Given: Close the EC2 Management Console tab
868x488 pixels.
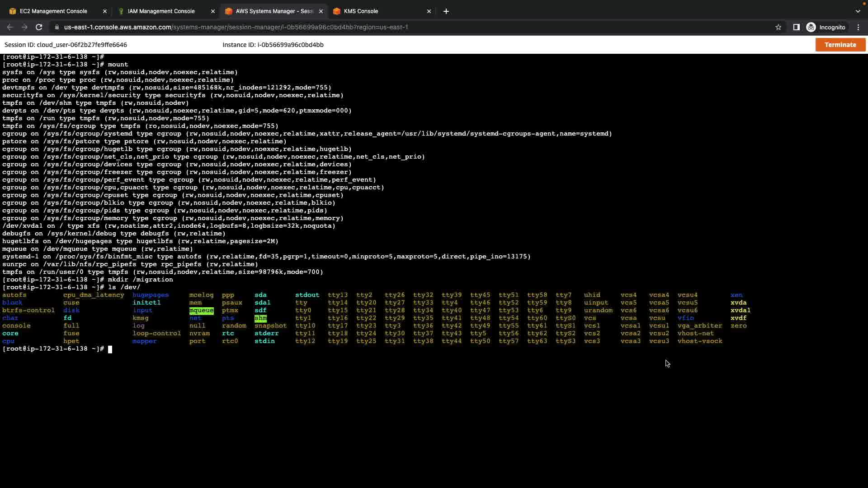Looking at the screenshot, I should coord(105,11).
